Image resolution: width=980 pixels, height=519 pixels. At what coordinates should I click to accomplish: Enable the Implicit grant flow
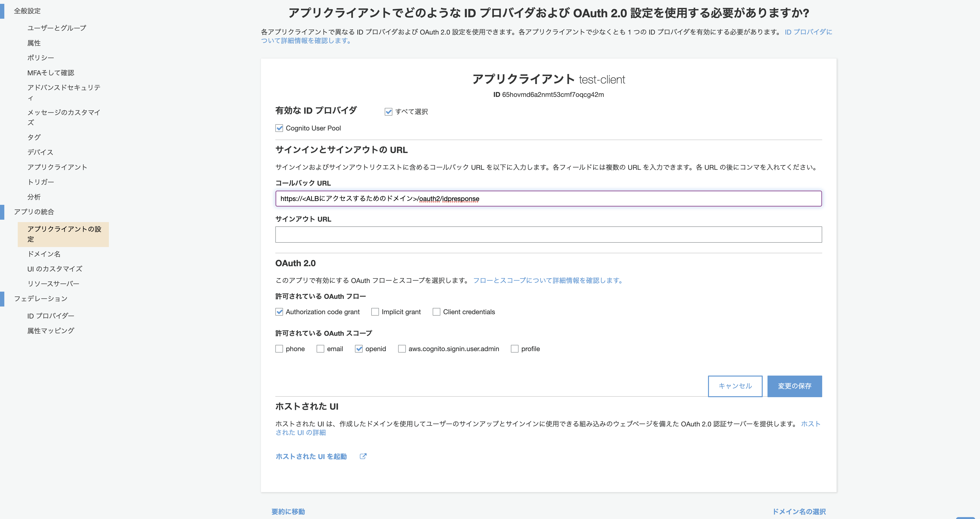[x=375, y=312]
